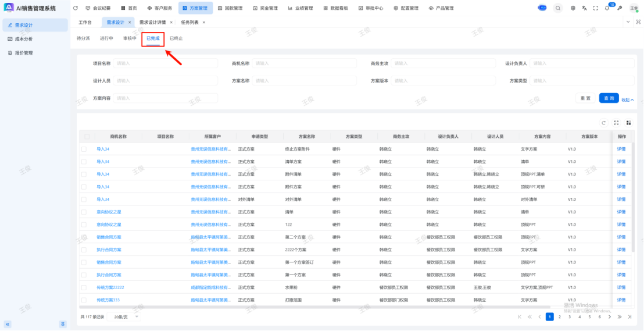
Task: Open column settings grid icon above table
Action: tap(628, 123)
